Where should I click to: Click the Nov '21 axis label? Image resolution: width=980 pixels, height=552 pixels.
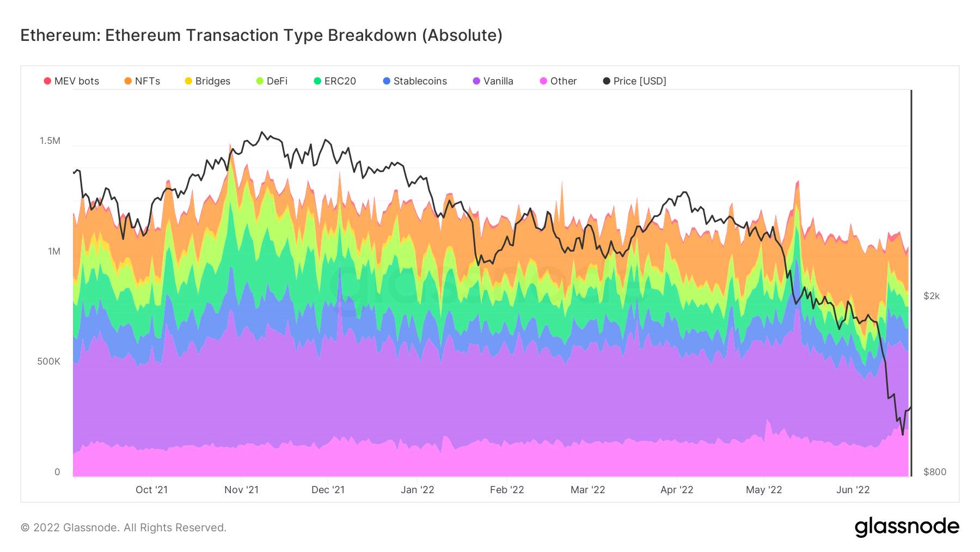242,490
